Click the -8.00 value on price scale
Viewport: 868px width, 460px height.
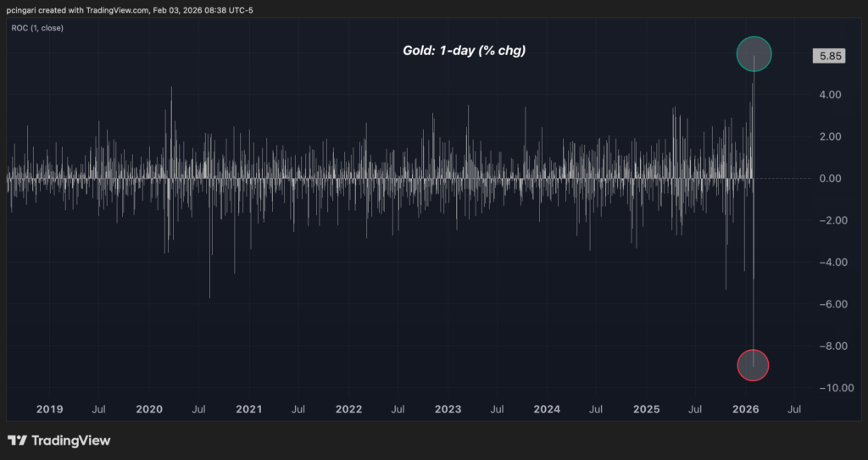(x=827, y=346)
